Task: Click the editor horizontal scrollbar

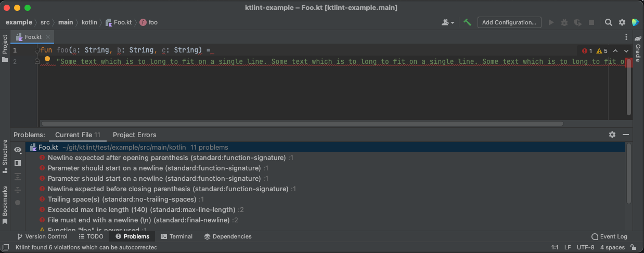Action: point(302,124)
